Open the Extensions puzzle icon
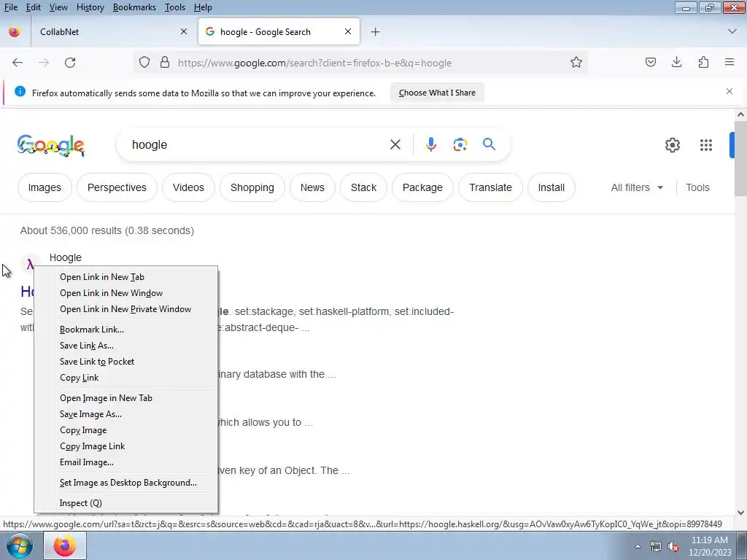 click(x=703, y=63)
